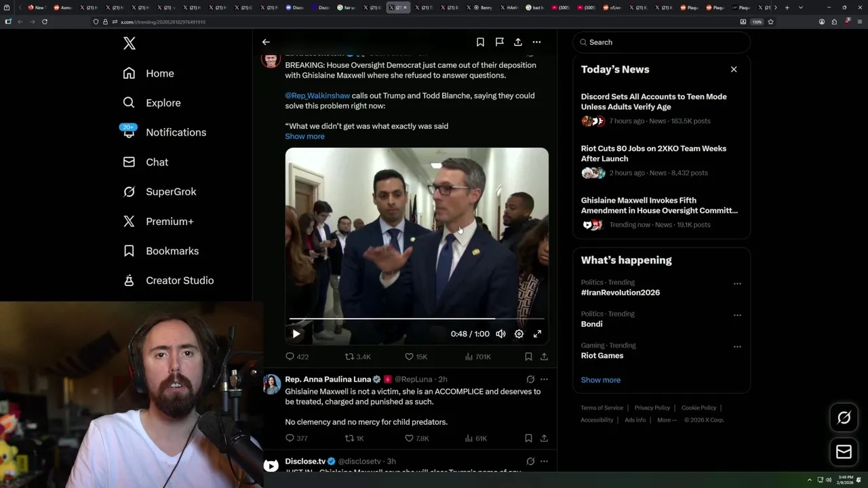Screen dimensions: 868x488
Task: Open the #IranRevolution2026 trend
Action: click(620, 293)
